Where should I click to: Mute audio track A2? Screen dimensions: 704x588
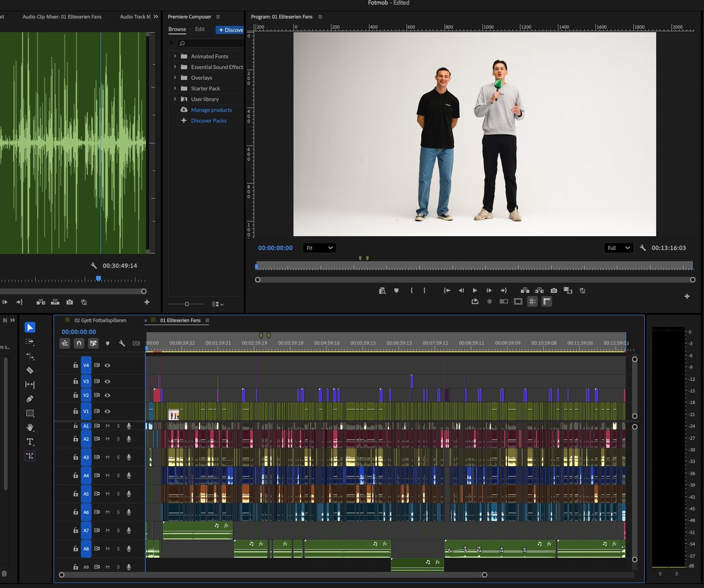(107, 439)
